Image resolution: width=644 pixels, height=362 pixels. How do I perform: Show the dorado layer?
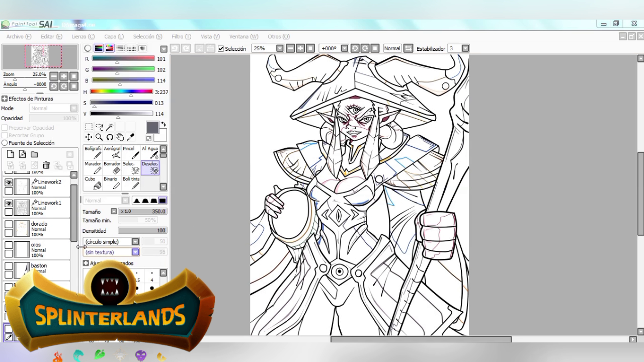(9, 224)
